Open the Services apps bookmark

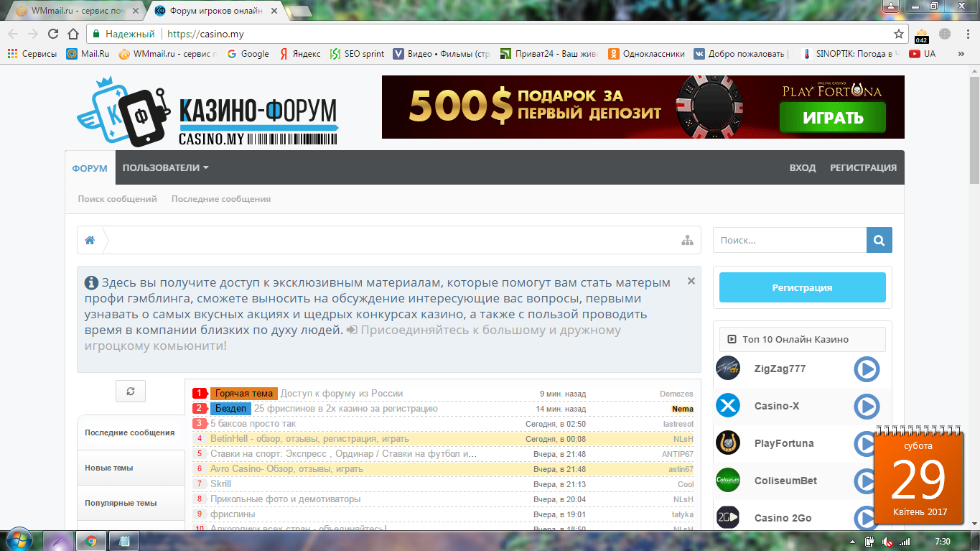(x=32, y=54)
